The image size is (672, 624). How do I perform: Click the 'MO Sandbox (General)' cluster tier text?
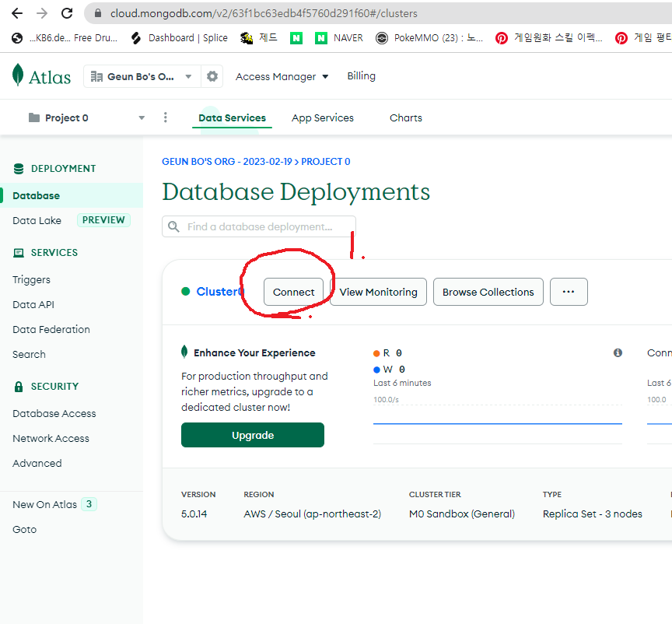tap(462, 514)
